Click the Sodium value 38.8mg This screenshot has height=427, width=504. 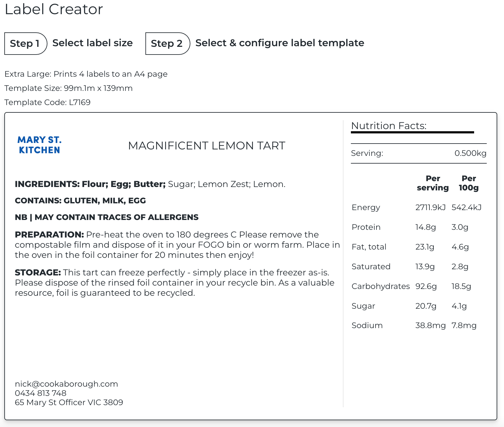coord(430,325)
